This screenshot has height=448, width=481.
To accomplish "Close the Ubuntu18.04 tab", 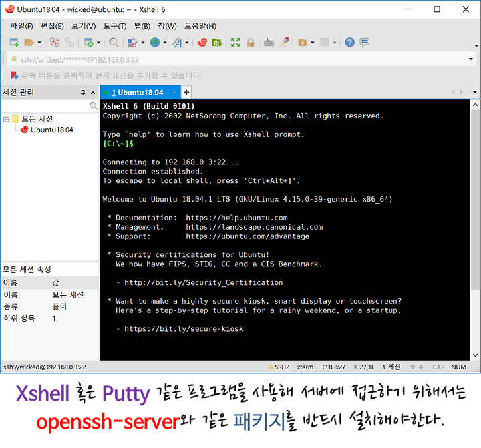I will (x=174, y=92).
